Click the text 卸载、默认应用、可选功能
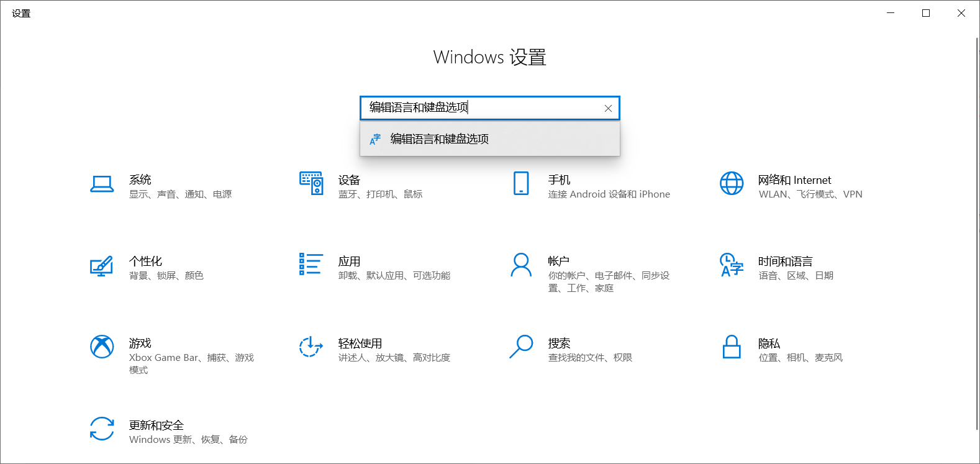The height and width of the screenshot is (464, 980). click(x=394, y=276)
